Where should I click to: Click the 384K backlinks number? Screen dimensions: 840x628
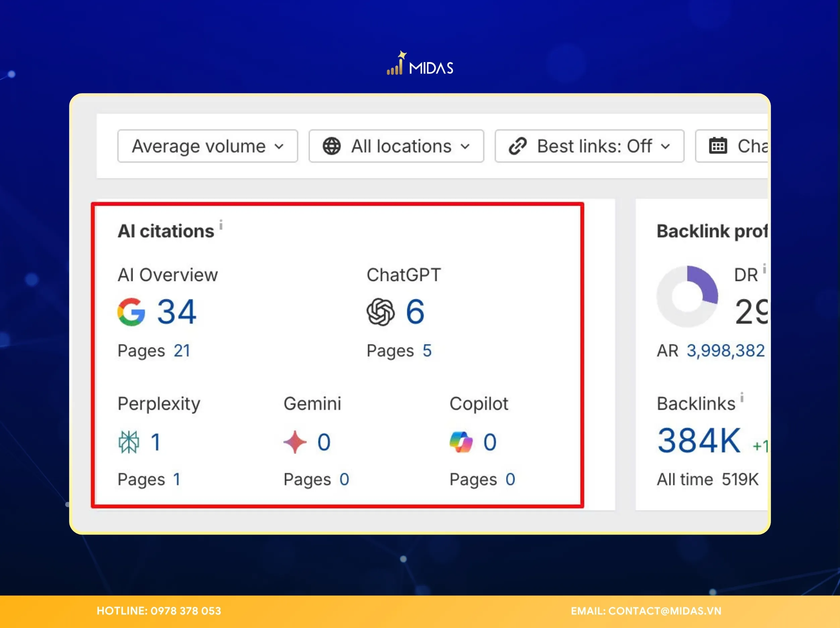[x=699, y=441]
